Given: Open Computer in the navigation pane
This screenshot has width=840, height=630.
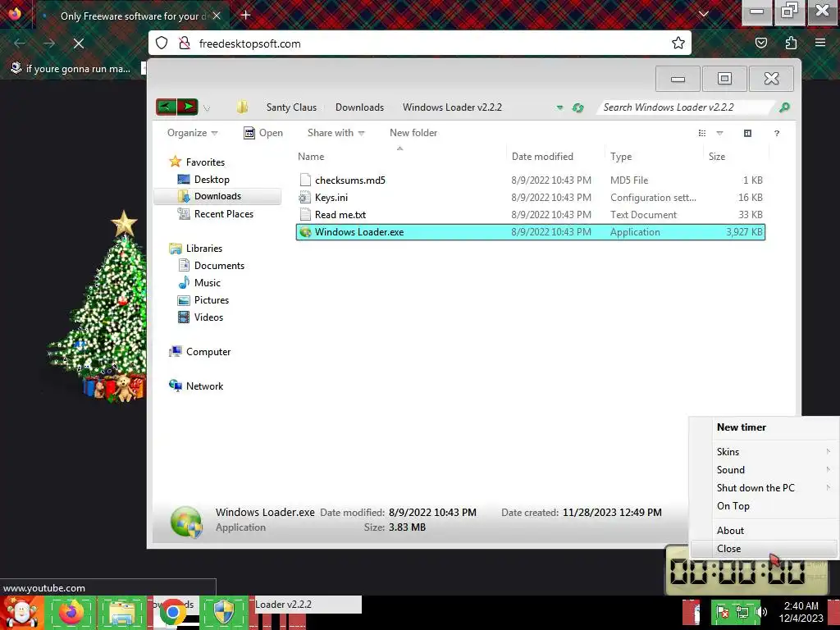Looking at the screenshot, I should click(208, 351).
